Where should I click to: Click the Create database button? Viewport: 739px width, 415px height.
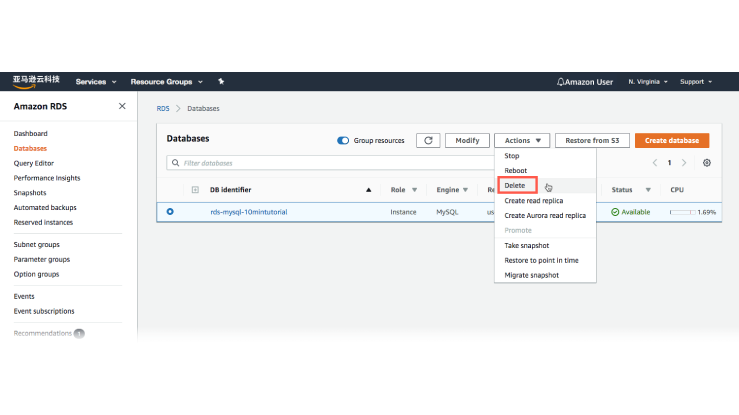click(x=671, y=141)
